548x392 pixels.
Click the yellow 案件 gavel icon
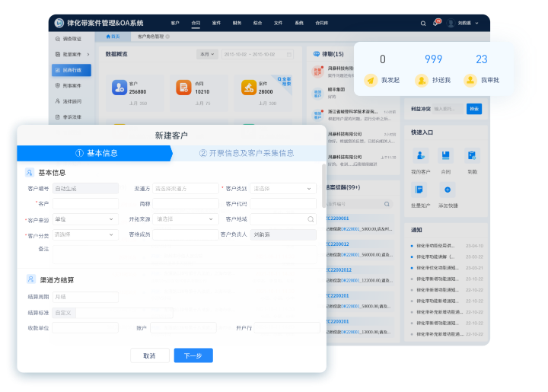tap(248, 88)
